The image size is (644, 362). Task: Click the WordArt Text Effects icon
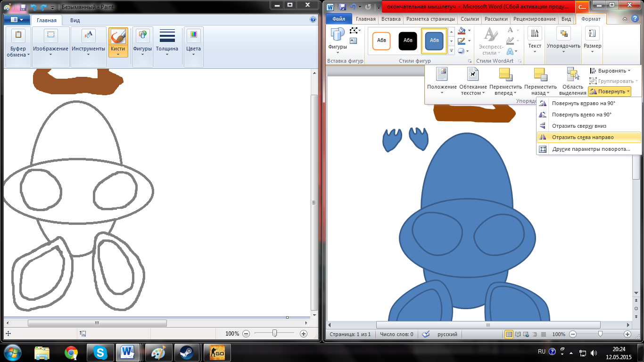click(510, 51)
